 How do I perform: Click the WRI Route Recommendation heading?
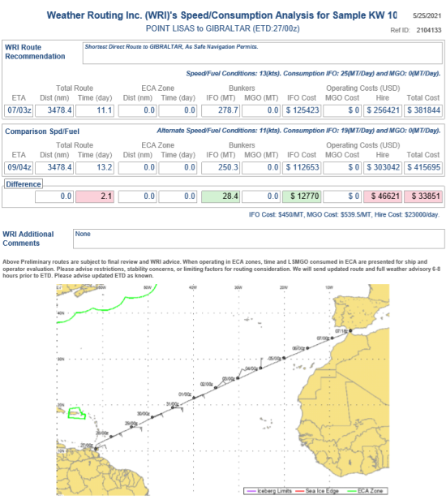35,52
